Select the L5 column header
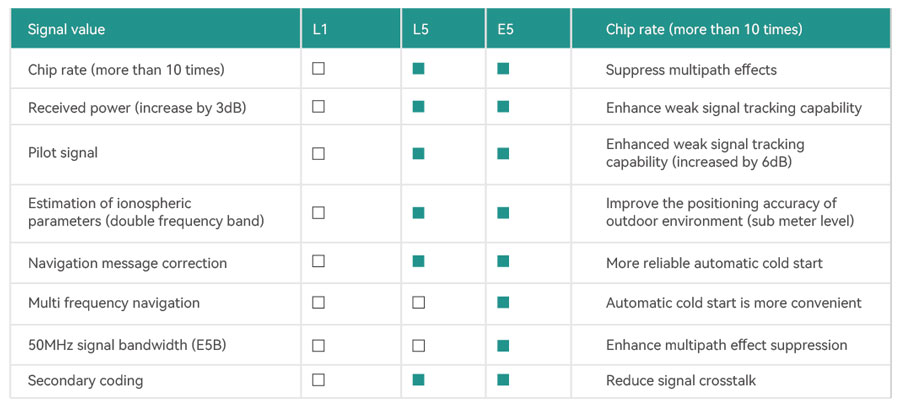Screen dimensions: 900x417 click(420, 29)
